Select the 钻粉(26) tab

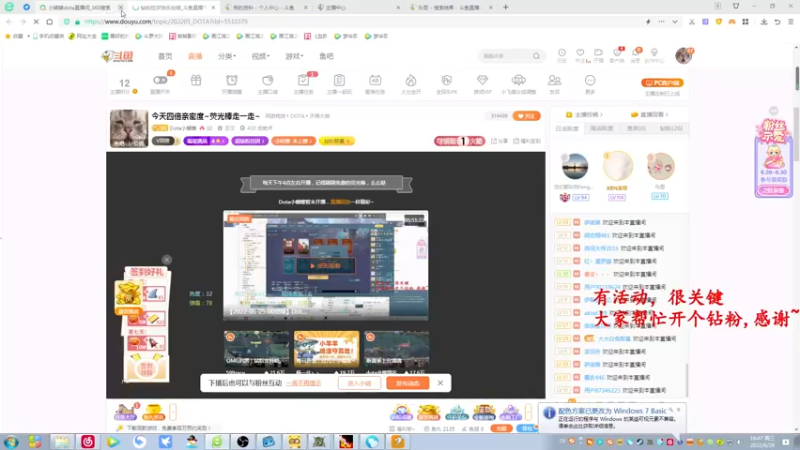(671, 129)
